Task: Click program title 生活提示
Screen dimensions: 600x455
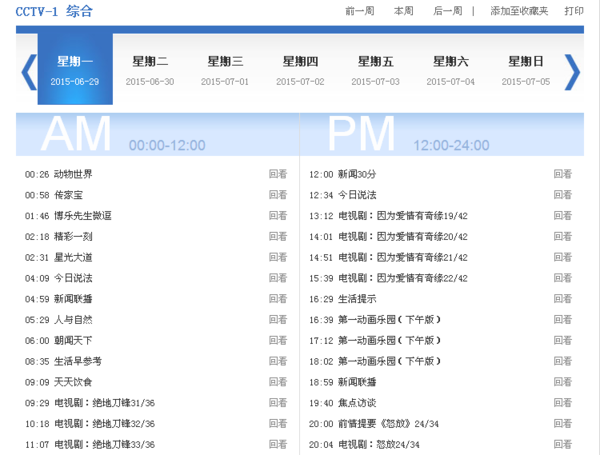Action: tap(357, 299)
